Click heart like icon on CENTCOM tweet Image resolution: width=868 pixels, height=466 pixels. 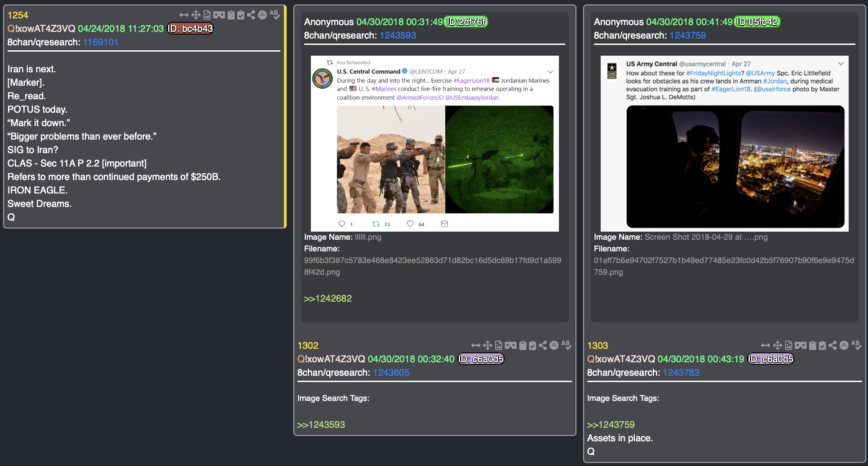[410, 224]
